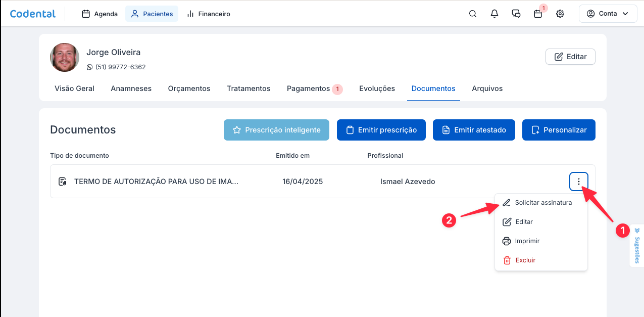Click the Codental logo
Viewport: 644px width, 317px height.
coord(33,14)
